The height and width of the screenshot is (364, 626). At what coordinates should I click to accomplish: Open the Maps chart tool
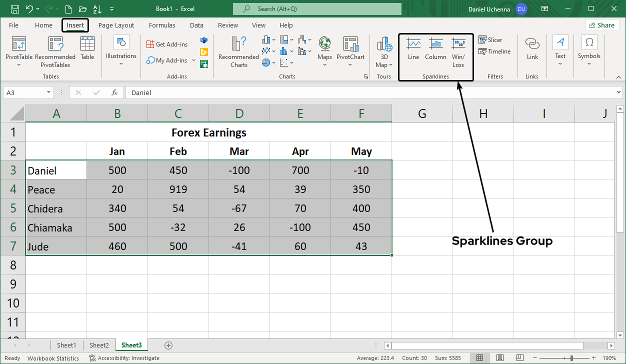coord(324,50)
